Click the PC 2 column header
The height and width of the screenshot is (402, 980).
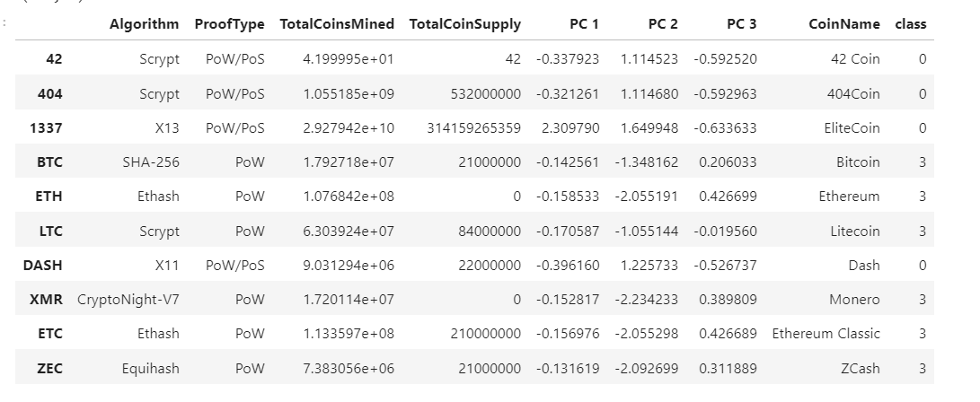click(663, 24)
